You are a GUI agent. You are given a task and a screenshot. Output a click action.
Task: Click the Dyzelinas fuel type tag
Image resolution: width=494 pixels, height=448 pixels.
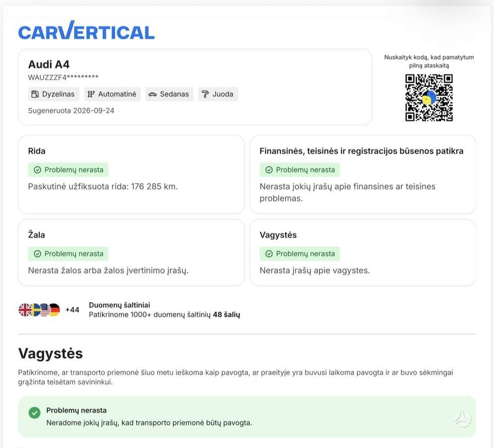tap(54, 94)
